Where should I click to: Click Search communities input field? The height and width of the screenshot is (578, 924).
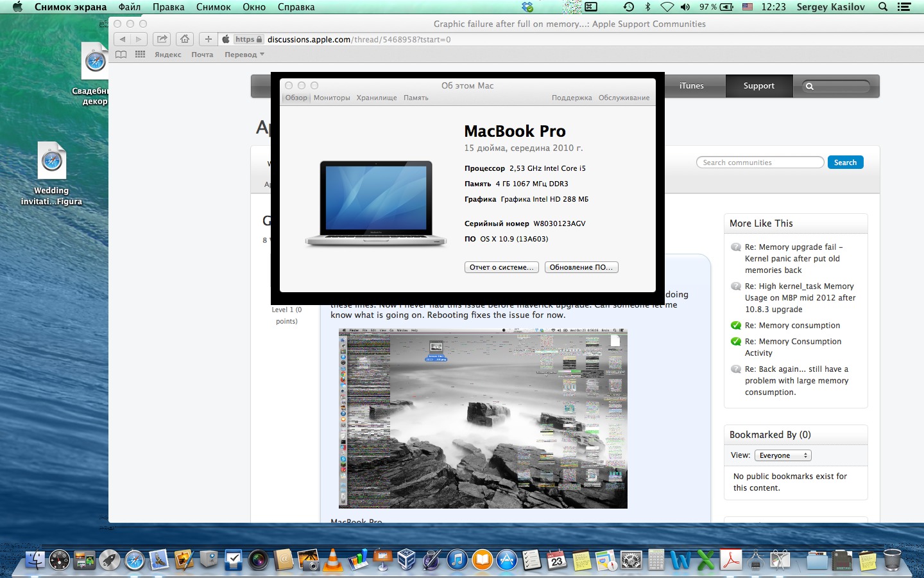[x=760, y=162]
